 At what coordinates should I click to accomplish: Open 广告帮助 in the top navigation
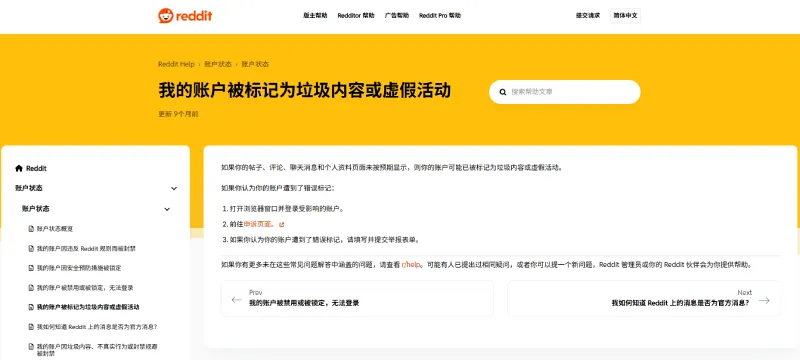click(x=397, y=16)
